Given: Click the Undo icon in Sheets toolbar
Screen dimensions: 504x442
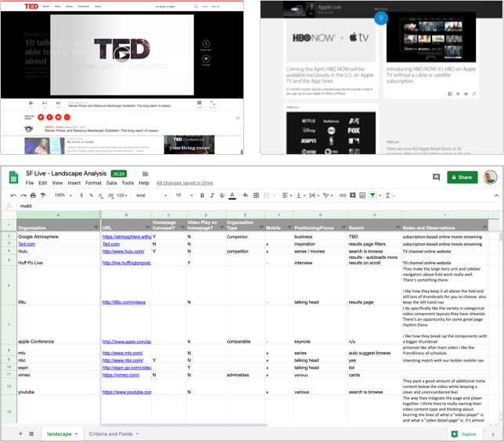Looking at the screenshot, I should (13, 196).
